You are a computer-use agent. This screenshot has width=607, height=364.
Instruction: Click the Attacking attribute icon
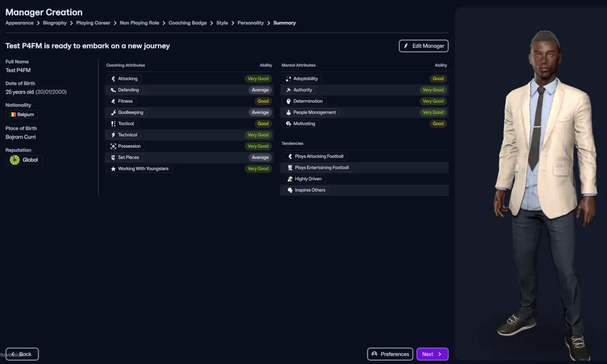click(113, 79)
